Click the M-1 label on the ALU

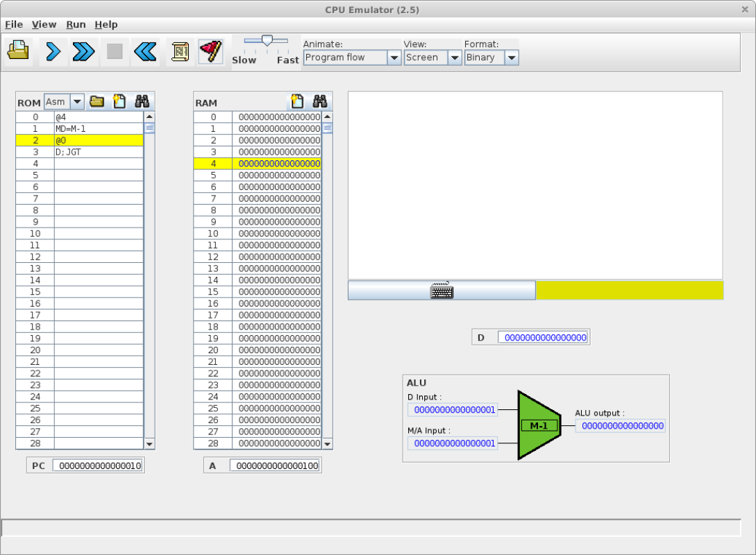click(x=539, y=425)
